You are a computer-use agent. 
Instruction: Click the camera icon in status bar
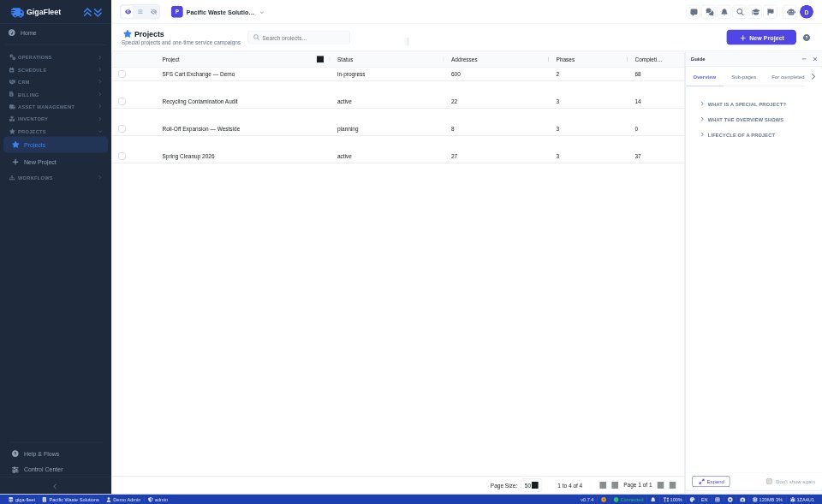742,500
